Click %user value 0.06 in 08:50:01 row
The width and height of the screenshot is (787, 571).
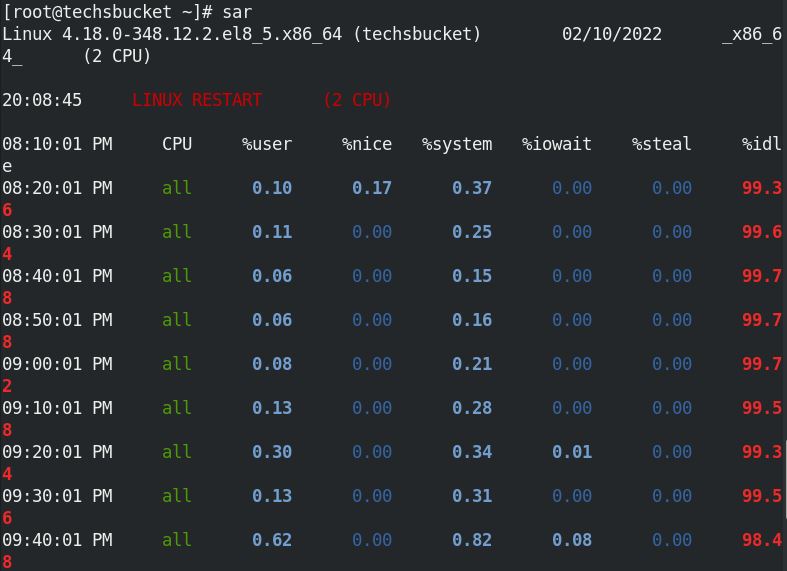click(272, 320)
